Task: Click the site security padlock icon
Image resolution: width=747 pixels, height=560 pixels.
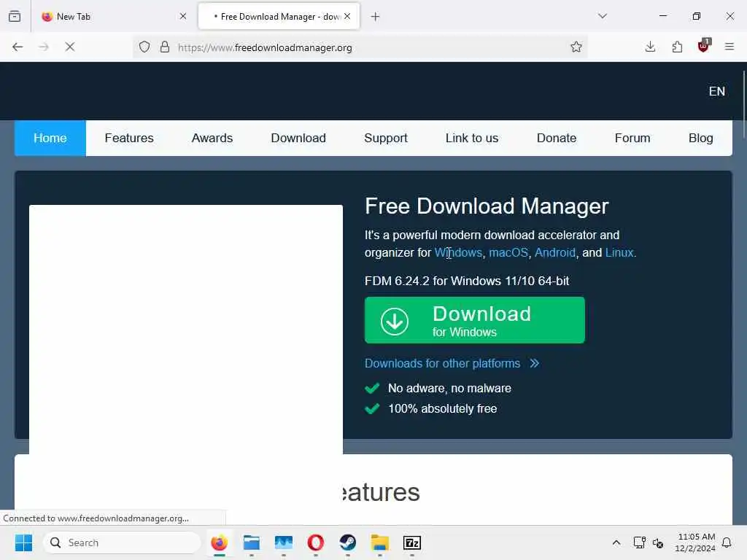Action: tap(165, 47)
